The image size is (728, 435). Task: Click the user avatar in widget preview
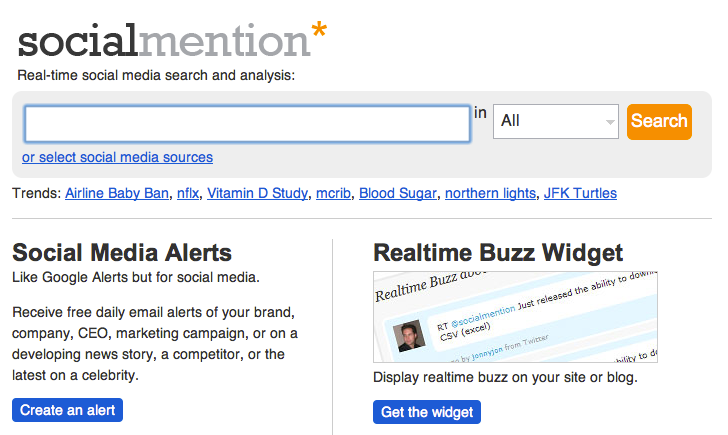[x=409, y=335]
